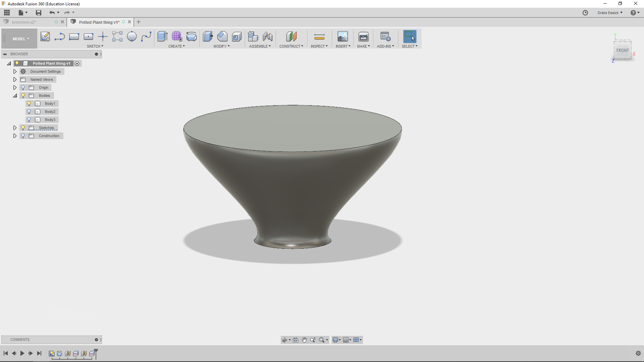Click the Joint tool icon

coord(267,37)
